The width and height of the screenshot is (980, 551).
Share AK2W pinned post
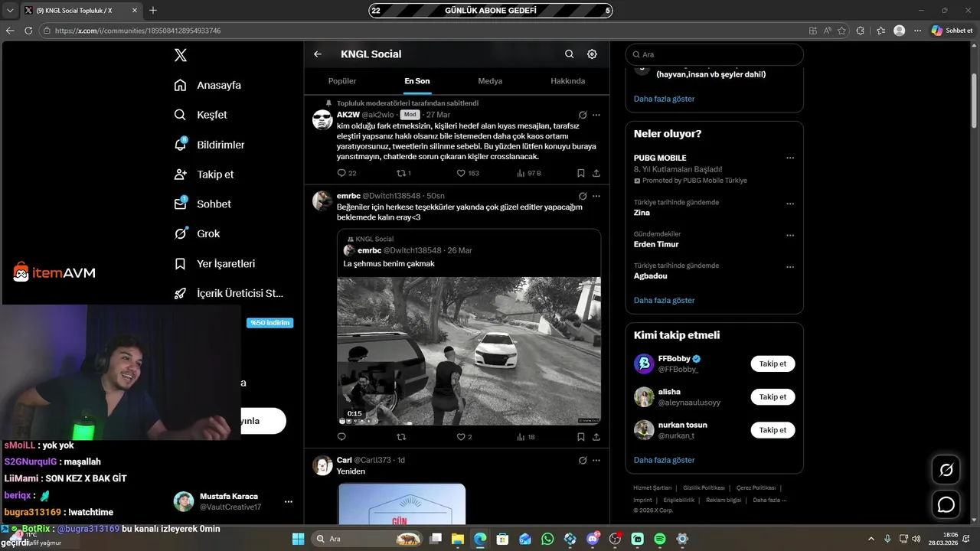[x=596, y=174]
